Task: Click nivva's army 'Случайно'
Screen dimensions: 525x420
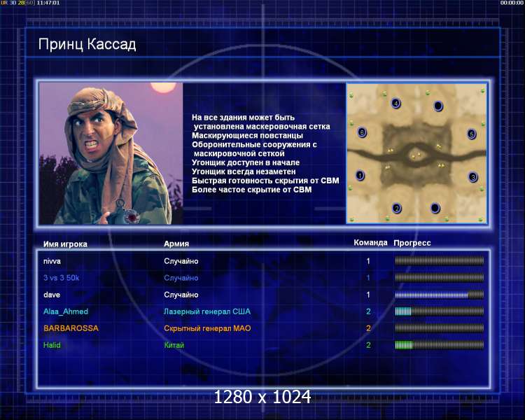Action: pyautogui.click(x=181, y=261)
